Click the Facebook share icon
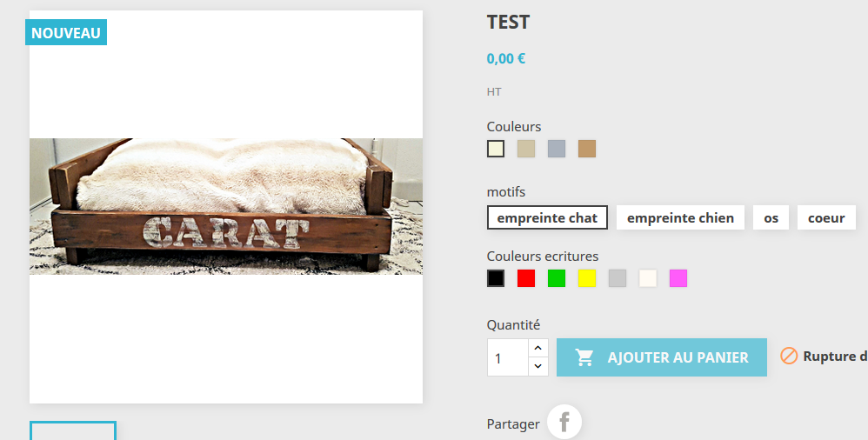The width and height of the screenshot is (868, 440). 564,422
